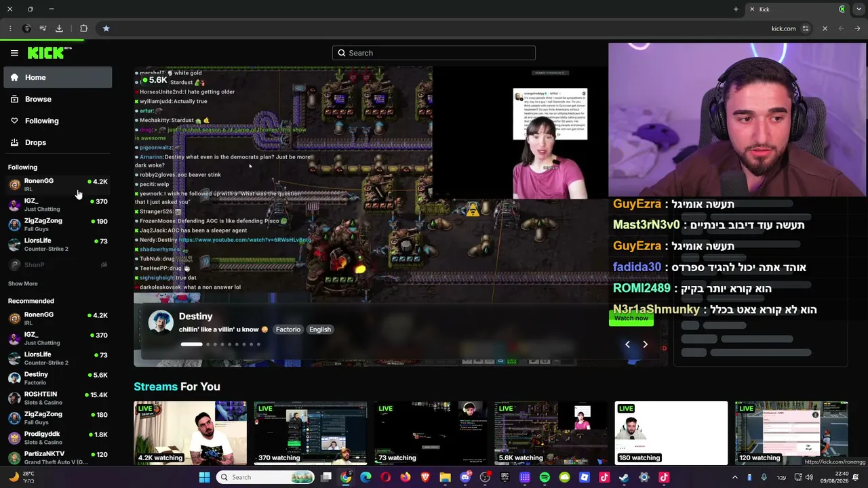Screen dimensions: 868x488
Task: Open the Following page in sidebar
Action: (58, 121)
